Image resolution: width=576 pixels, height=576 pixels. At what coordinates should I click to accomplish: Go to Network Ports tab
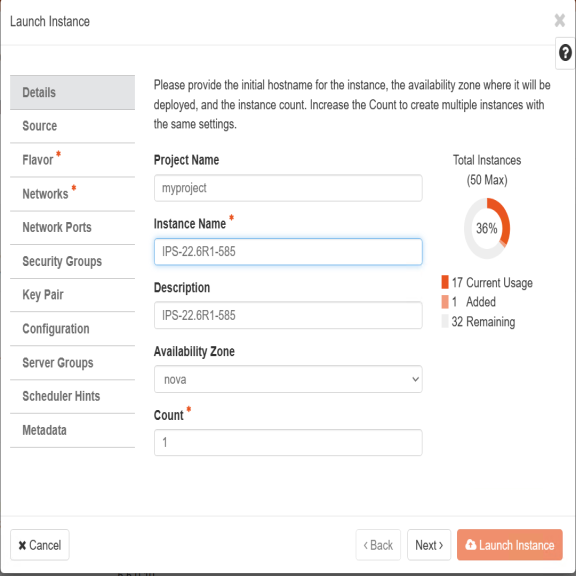[x=72, y=227]
